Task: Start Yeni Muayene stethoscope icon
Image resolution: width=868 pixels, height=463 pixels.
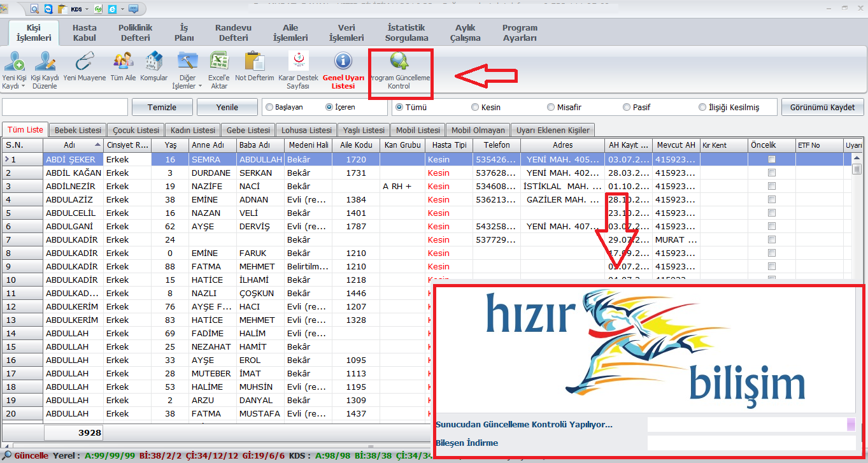Action: pos(84,62)
